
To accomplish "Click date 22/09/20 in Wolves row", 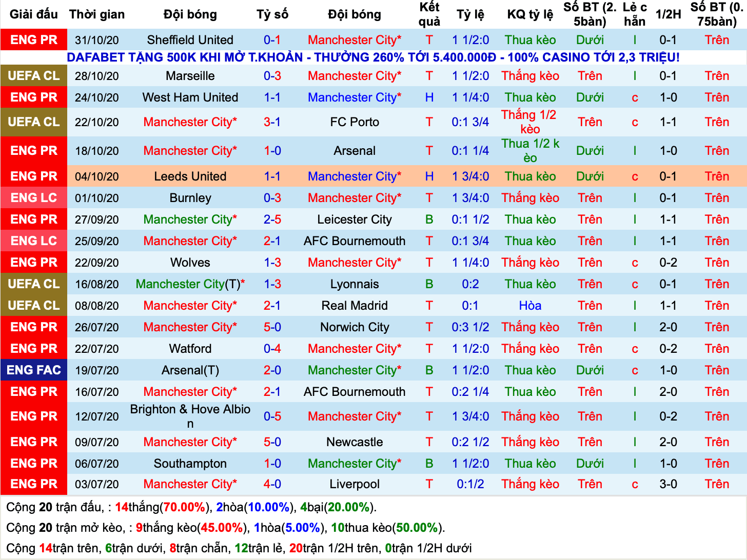I will pyautogui.click(x=97, y=263).
